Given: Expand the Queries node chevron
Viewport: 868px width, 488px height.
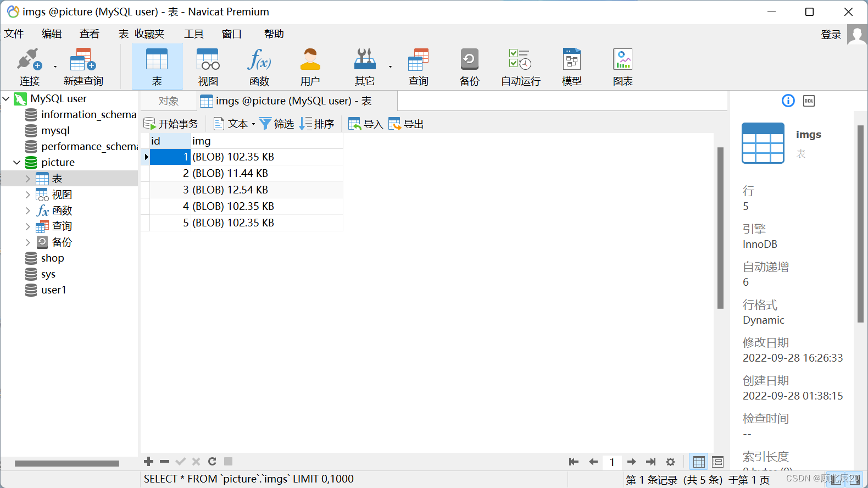Looking at the screenshot, I should (x=27, y=226).
